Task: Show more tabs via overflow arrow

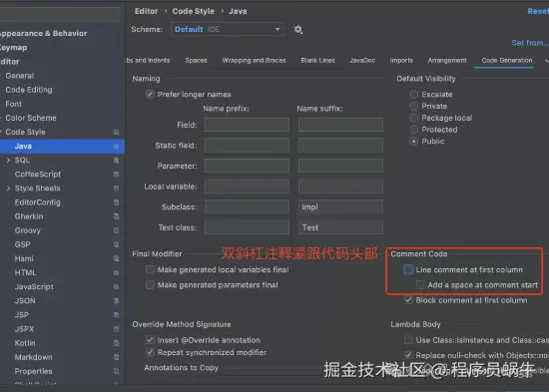Action: (x=546, y=61)
